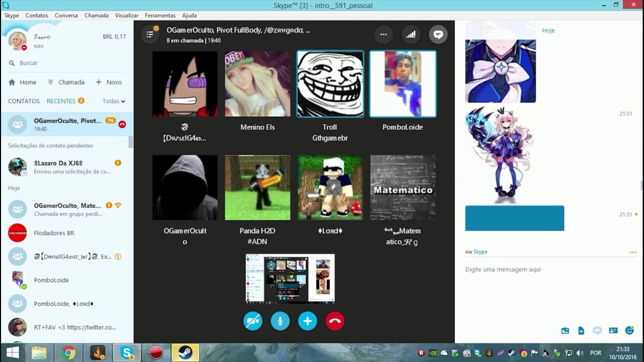
Task: Select the Matematico participant tile
Action: point(403,188)
